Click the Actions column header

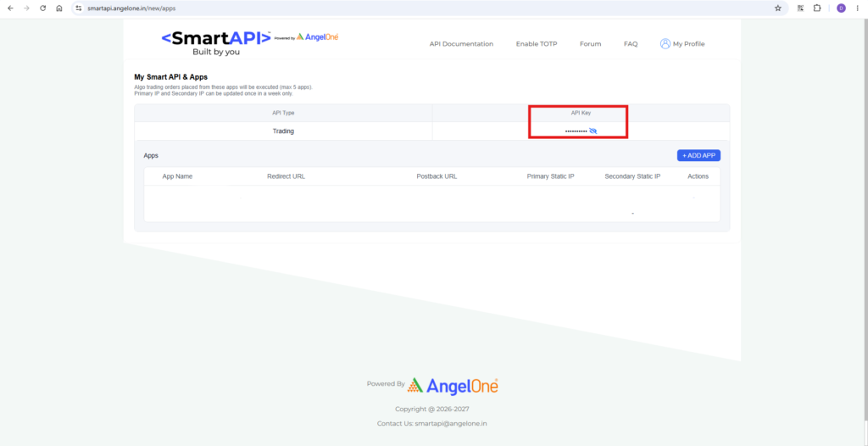click(698, 176)
